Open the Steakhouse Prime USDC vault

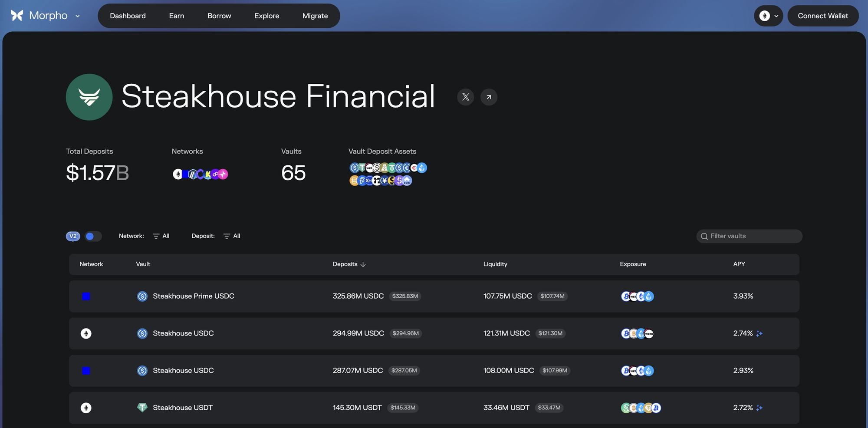(434, 296)
